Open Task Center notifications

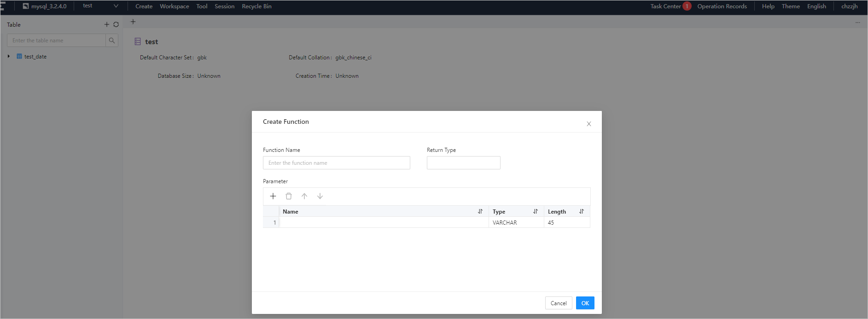click(x=665, y=6)
